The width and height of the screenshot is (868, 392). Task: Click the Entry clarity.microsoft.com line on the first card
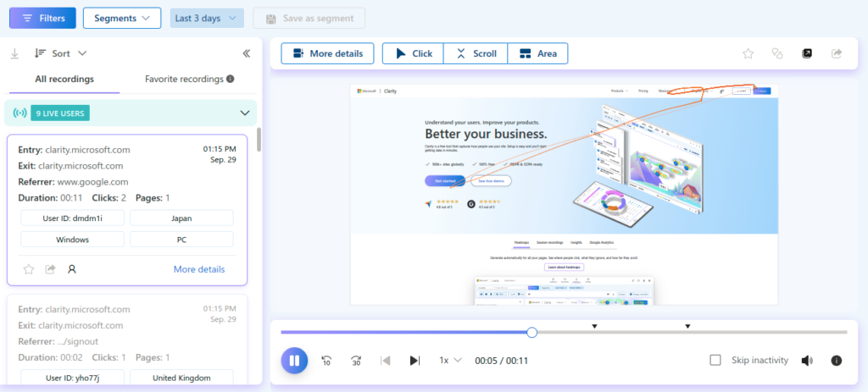click(x=75, y=150)
